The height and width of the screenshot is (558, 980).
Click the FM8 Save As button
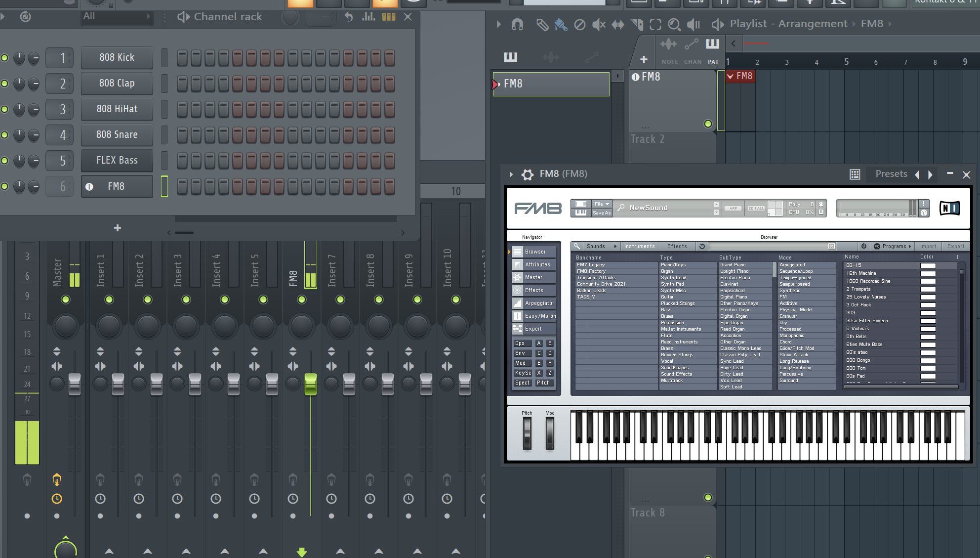point(602,213)
